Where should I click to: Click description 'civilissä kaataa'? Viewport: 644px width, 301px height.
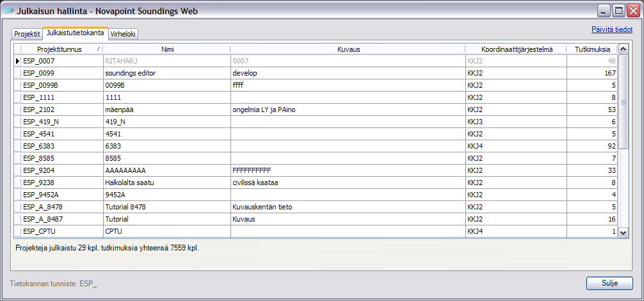348,183
